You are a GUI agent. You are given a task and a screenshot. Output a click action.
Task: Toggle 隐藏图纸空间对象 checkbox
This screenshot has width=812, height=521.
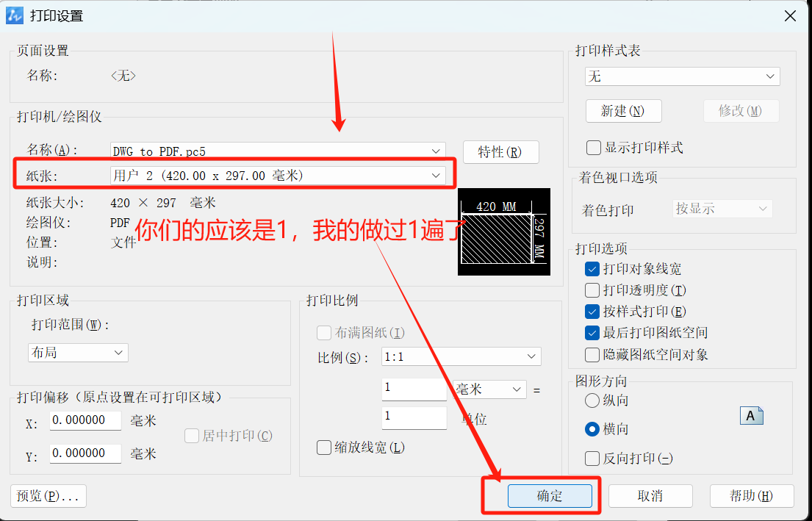[x=592, y=355]
